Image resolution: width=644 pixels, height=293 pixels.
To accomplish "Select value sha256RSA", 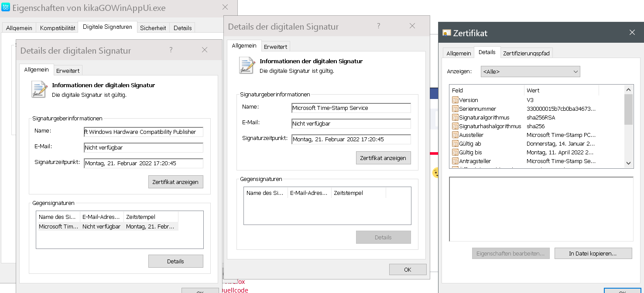I will tap(541, 117).
